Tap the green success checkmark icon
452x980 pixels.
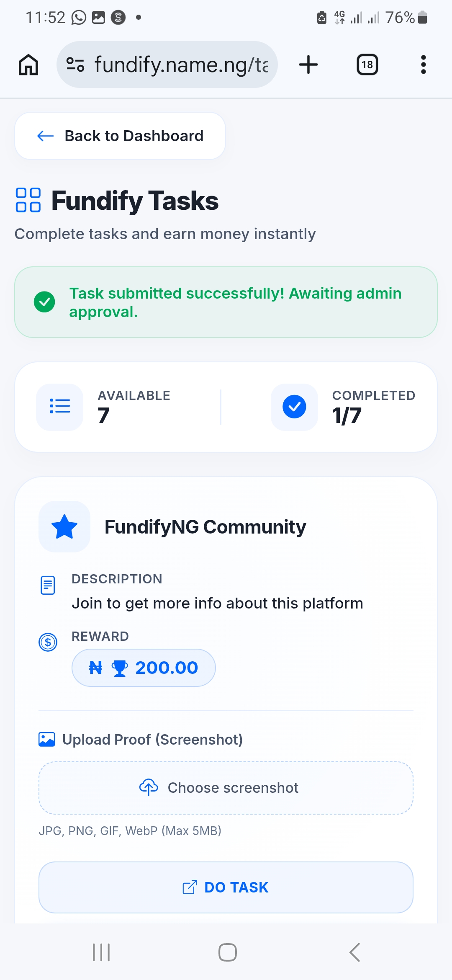pyautogui.click(x=44, y=302)
